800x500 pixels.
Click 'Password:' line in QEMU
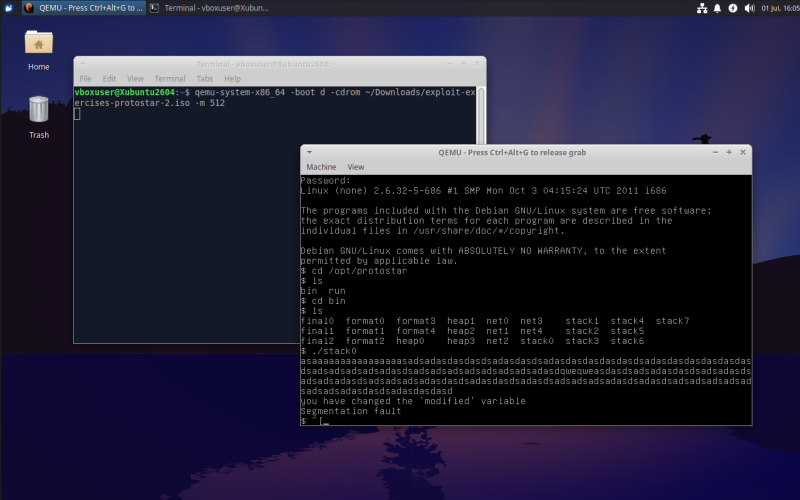coord(326,181)
